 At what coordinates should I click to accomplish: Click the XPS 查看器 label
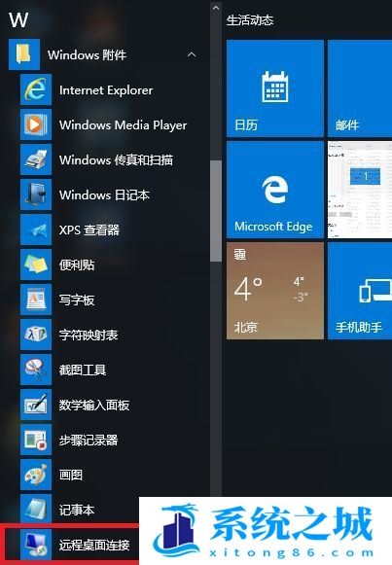(89, 230)
